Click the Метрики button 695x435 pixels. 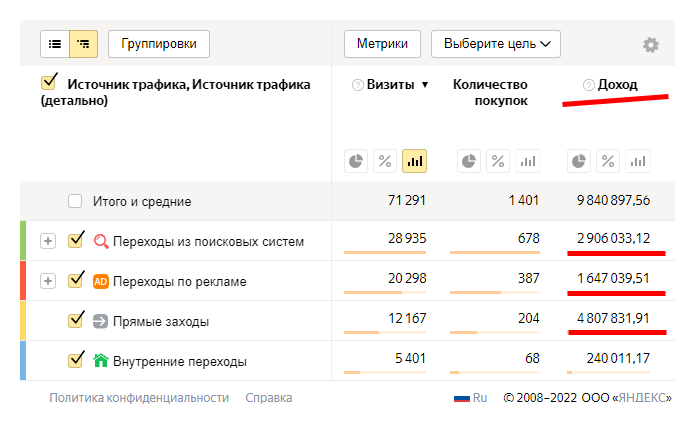tap(382, 44)
